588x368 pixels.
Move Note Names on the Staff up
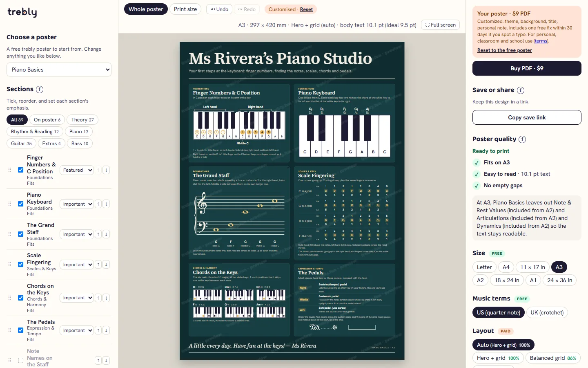tap(98, 360)
